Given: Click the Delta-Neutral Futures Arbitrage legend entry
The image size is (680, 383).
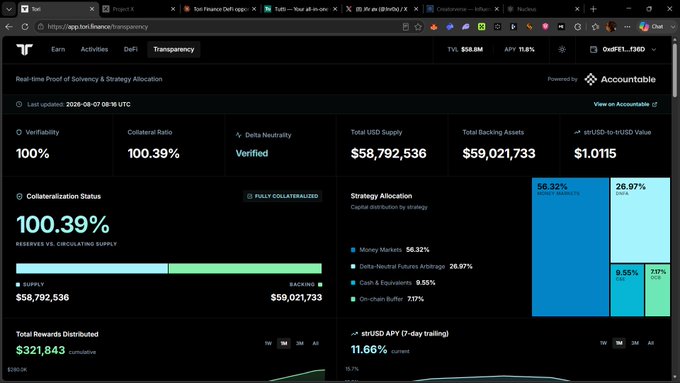Looking at the screenshot, I should tap(412, 266).
